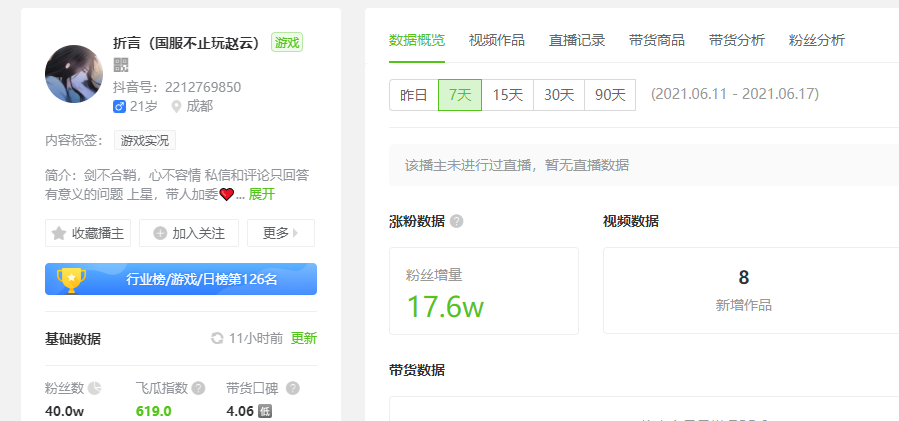Click the 17.6w fan growth value
Image resolution: width=899 pixels, height=421 pixels.
445,307
